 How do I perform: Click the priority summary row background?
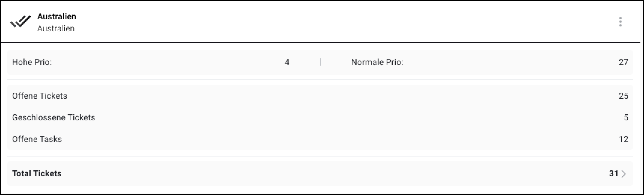[x=180, y=62]
